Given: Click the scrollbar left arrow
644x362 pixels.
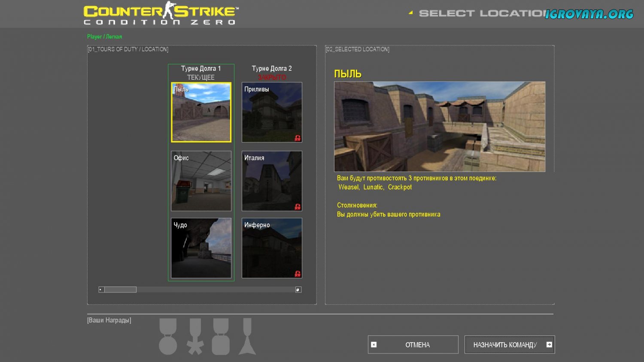Looking at the screenshot, I should [101, 290].
